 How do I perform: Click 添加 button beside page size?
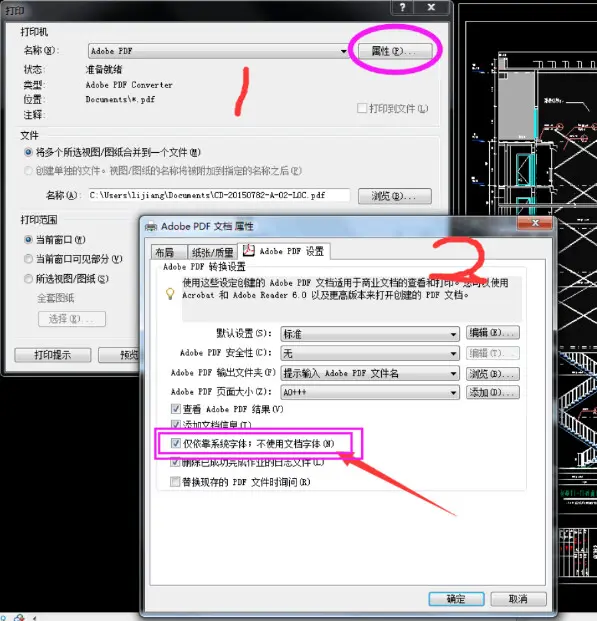point(492,392)
